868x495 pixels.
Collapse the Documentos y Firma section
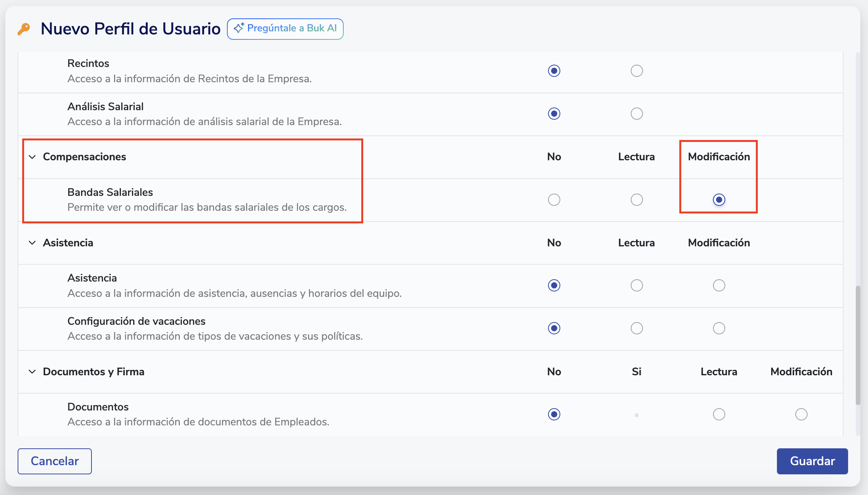click(33, 372)
